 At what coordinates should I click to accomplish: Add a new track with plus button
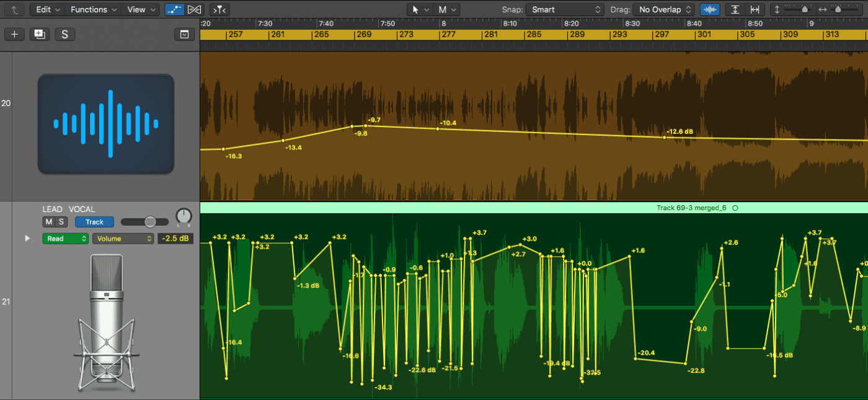click(x=15, y=34)
